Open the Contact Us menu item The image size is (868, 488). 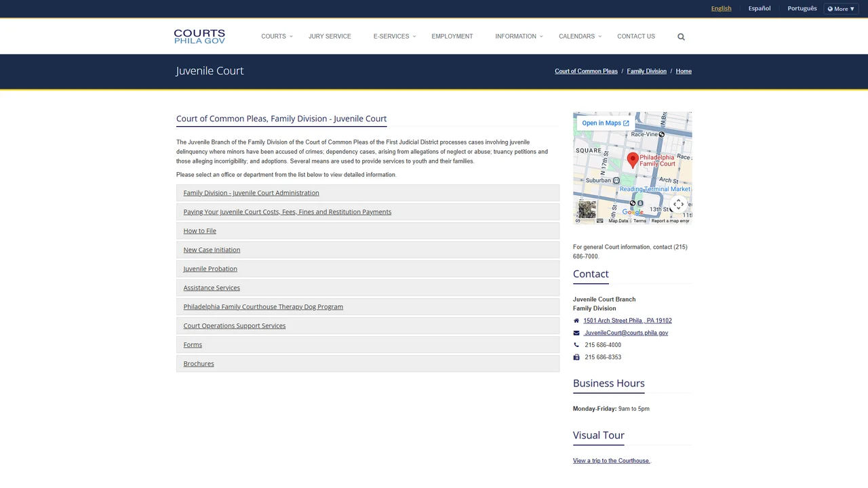[636, 37]
